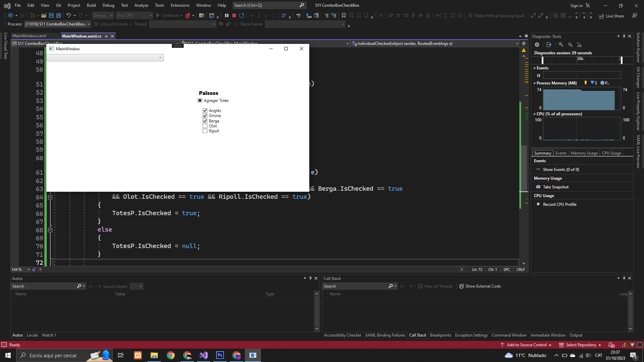The width and height of the screenshot is (644, 362).
Task: Click the Save All icon
Action: (58, 15)
